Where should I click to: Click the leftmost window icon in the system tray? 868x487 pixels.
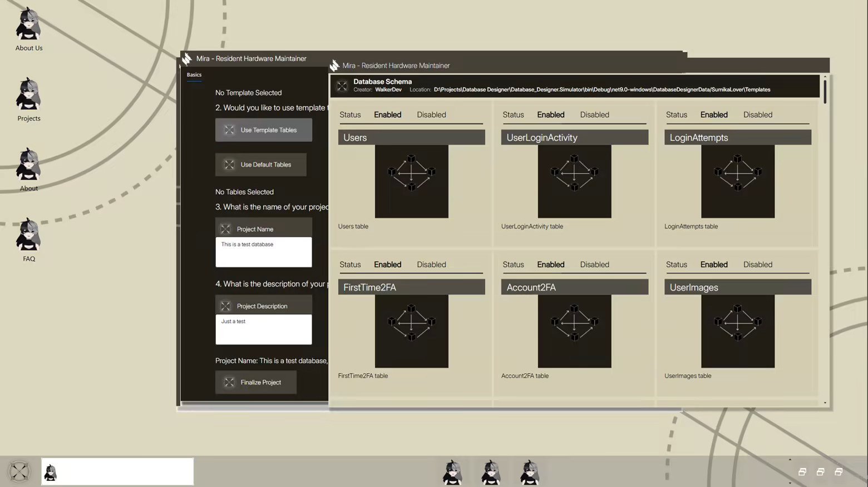point(802,471)
